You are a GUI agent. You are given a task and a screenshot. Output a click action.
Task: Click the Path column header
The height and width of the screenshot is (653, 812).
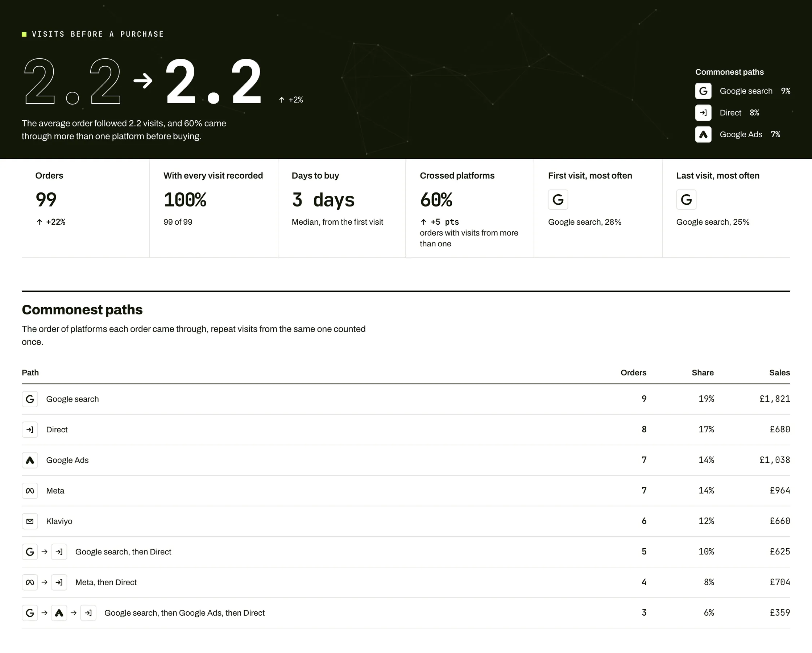[30, 373]
